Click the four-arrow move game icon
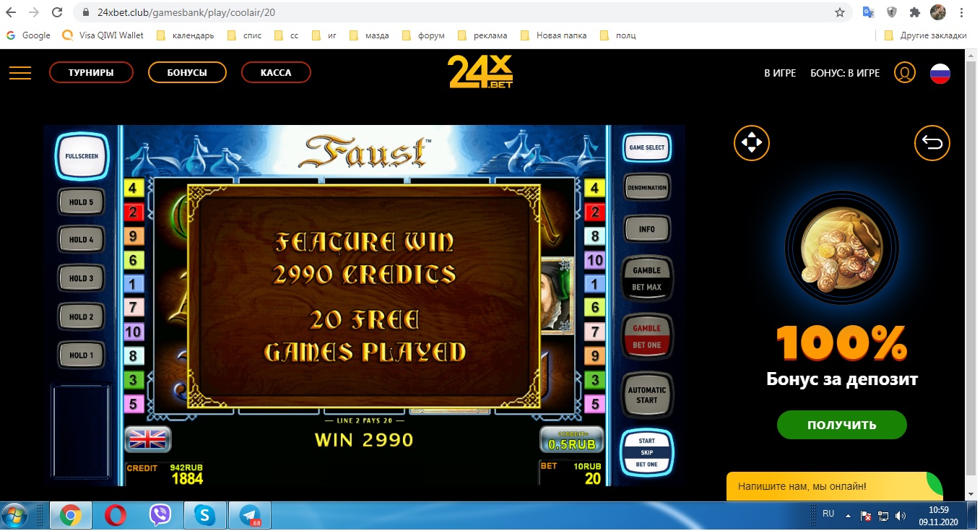 click(752, 143)
